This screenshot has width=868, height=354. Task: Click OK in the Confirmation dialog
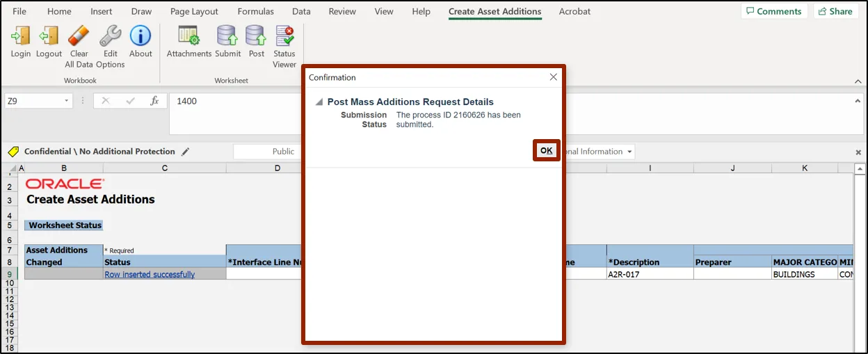coord(547,151)
